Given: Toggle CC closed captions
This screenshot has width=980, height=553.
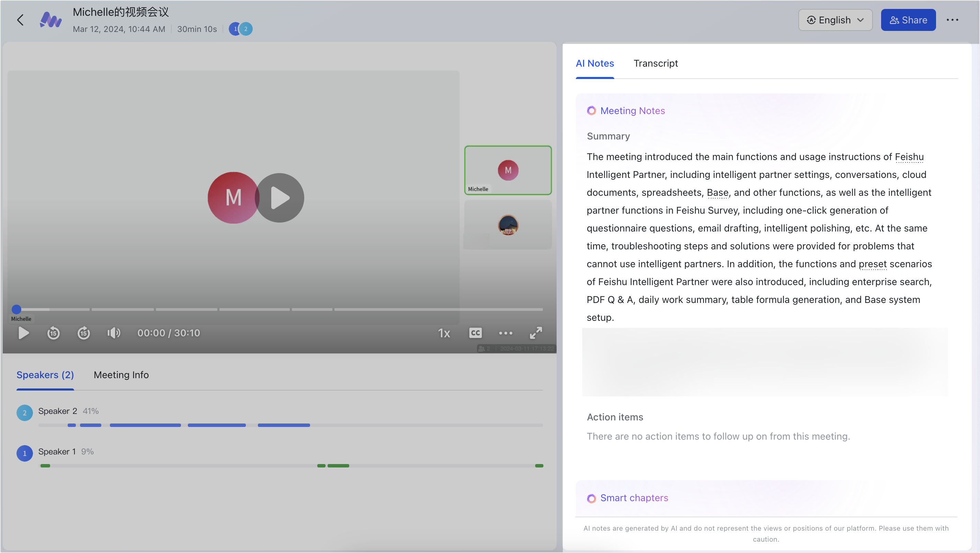Looking at the screenshot, I should click(x=475, y=334).
